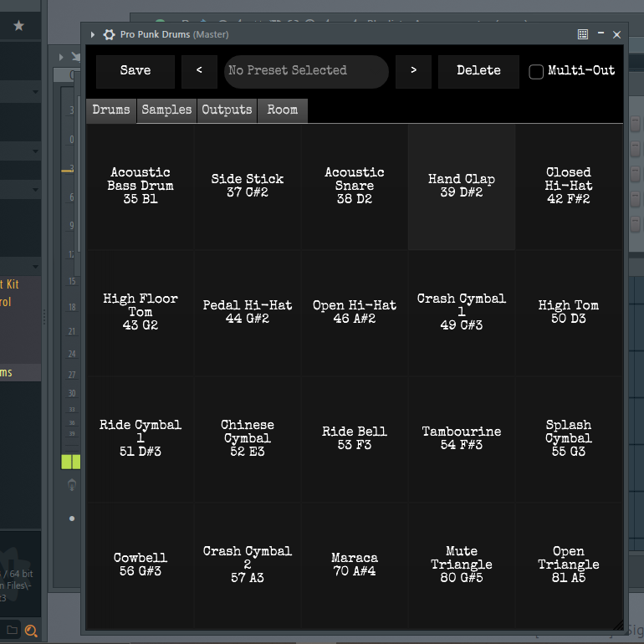644x644 pixels.
Task: Adjust the mixer master volume fader
Action: click(68, 170)
